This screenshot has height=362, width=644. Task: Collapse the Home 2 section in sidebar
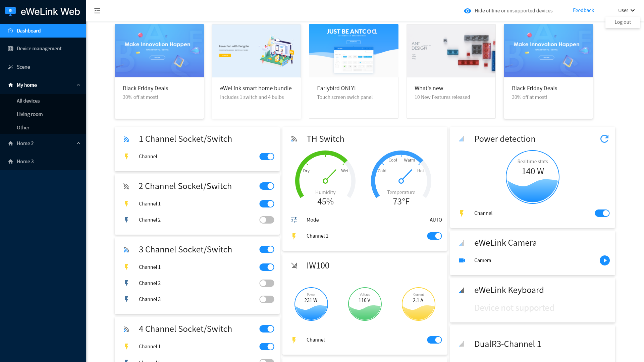point(78,143)
